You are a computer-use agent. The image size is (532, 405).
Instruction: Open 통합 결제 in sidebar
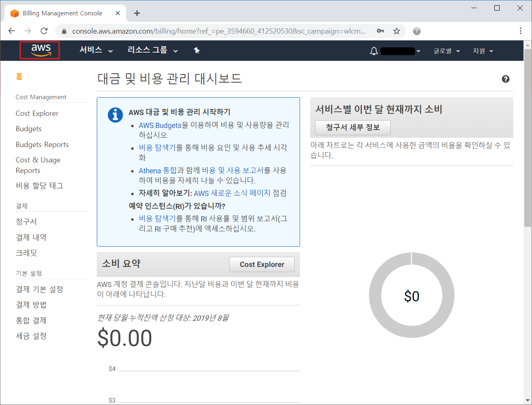tap(31, 320)
